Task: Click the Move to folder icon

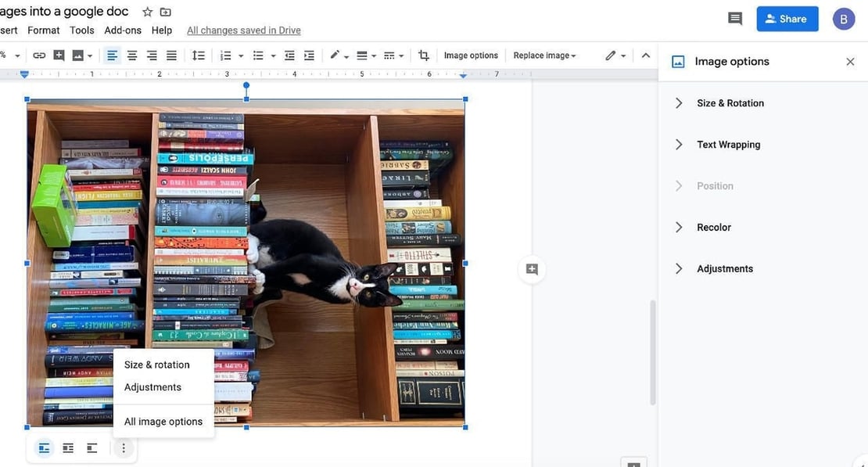Action: [x=164, y=11]
